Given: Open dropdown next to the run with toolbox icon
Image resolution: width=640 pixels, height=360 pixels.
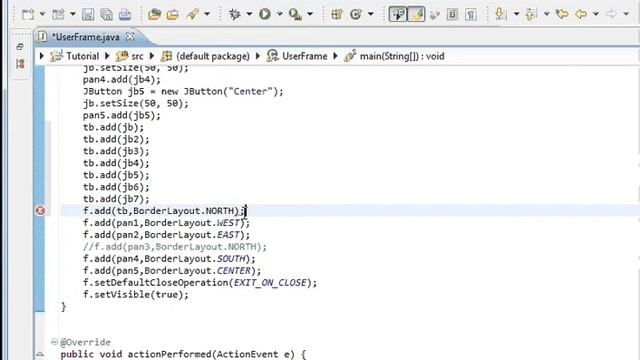Looking at the screenshot, I should point(310,14).
